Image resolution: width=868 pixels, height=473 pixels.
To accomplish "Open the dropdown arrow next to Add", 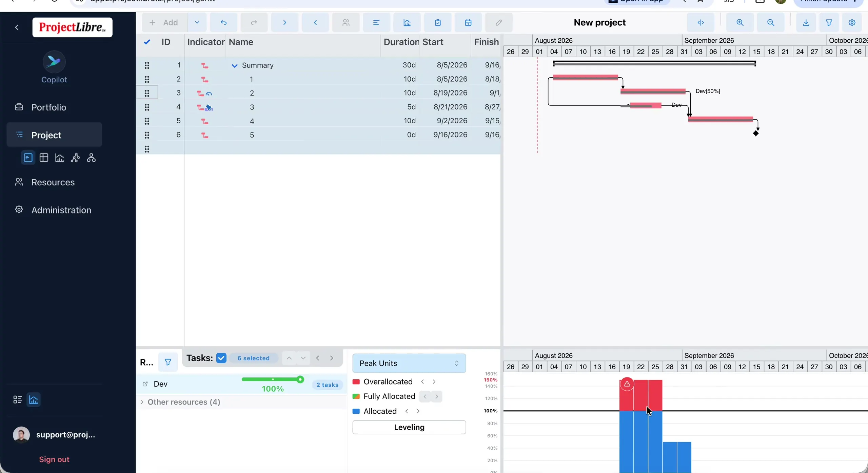I will pos(197,23).
